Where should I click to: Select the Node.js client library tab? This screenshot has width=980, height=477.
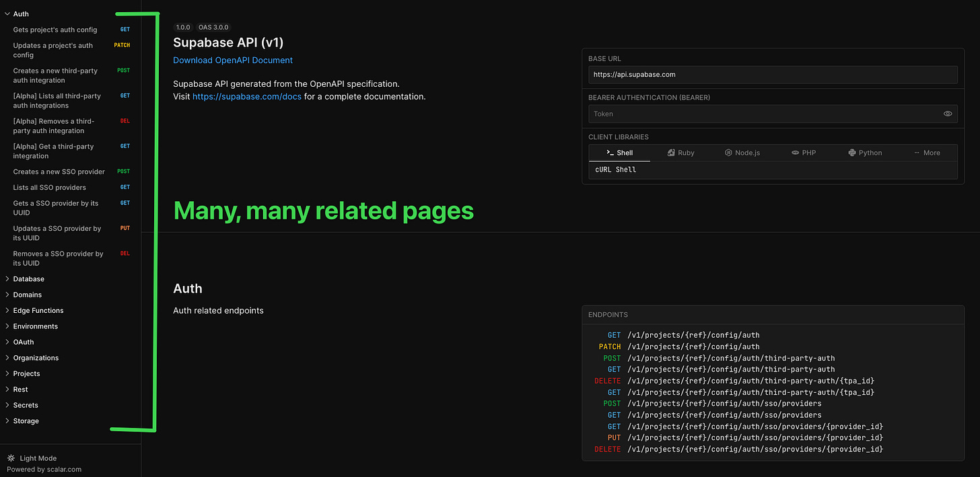tap(742, 153)
